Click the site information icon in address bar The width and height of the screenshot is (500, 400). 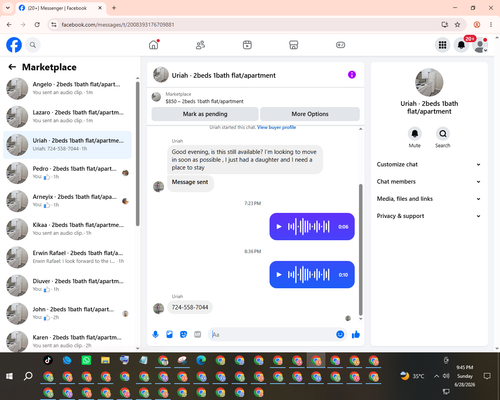tap(54, 25)
